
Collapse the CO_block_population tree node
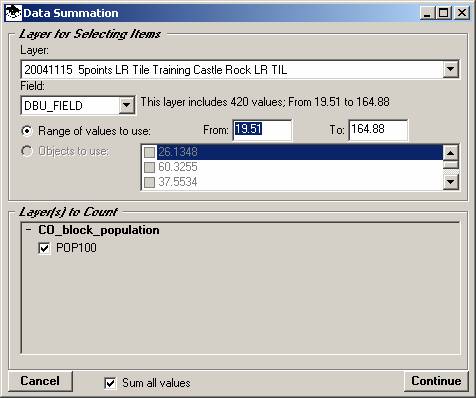(x=29, y=230)
